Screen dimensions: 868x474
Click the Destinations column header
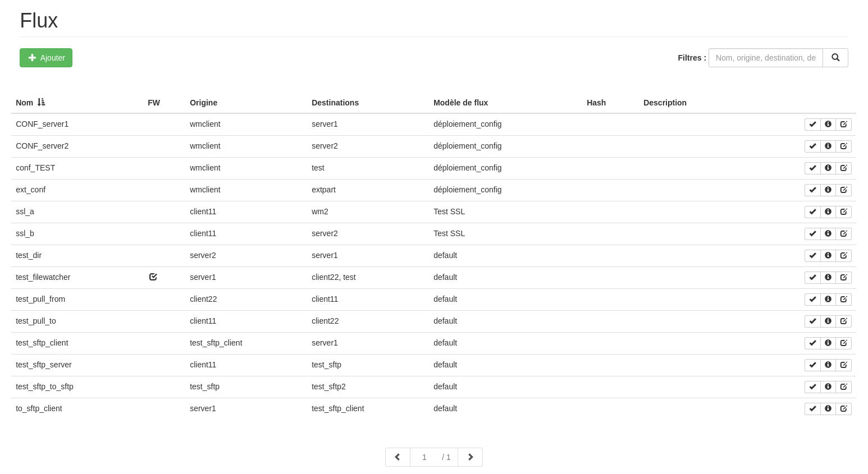pyautogui.click(x=335, y=103)
